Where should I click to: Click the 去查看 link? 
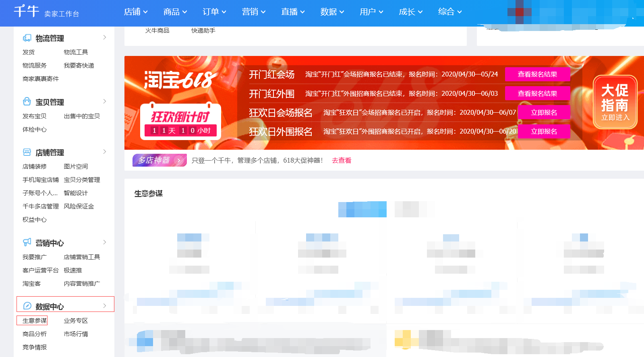[342, 160]
